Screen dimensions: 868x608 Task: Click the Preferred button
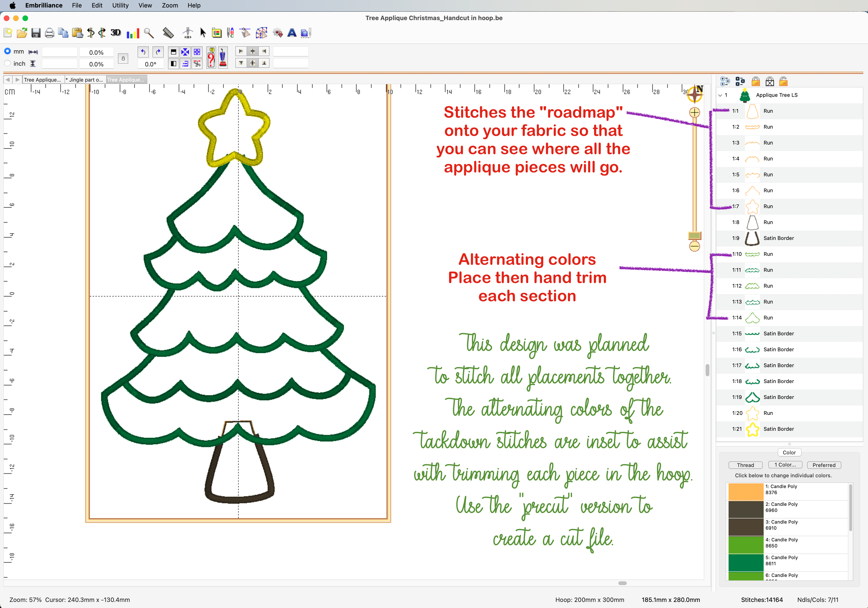click(824, 465)
